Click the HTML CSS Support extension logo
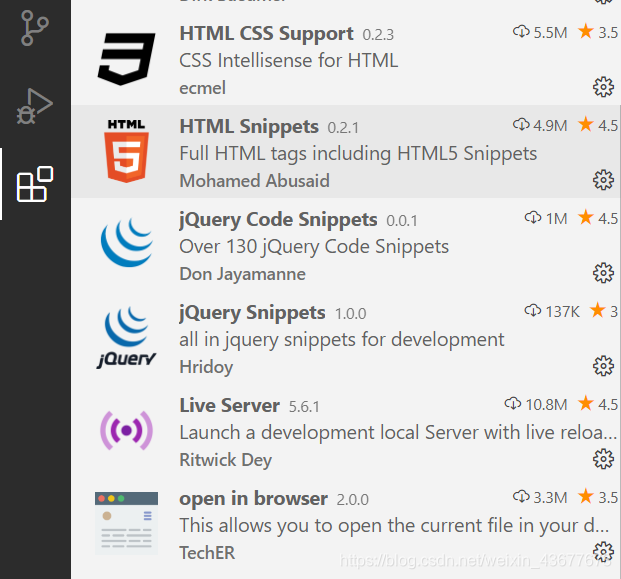 [x=126, y=59]
